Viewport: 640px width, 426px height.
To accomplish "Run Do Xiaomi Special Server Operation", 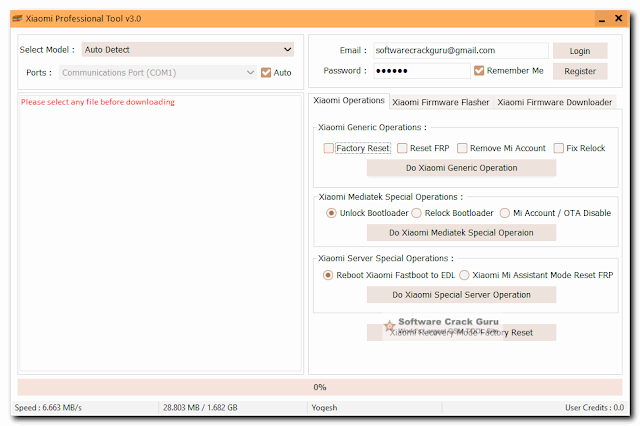I will (461, 295).
